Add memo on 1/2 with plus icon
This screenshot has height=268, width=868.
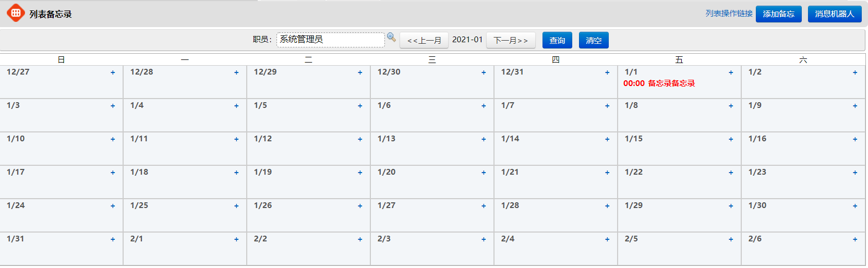pos(855,72)
